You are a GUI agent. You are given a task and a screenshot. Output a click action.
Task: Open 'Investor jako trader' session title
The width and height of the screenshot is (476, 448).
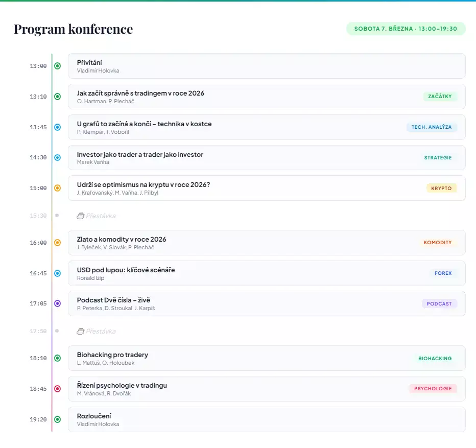coord(140,154)
